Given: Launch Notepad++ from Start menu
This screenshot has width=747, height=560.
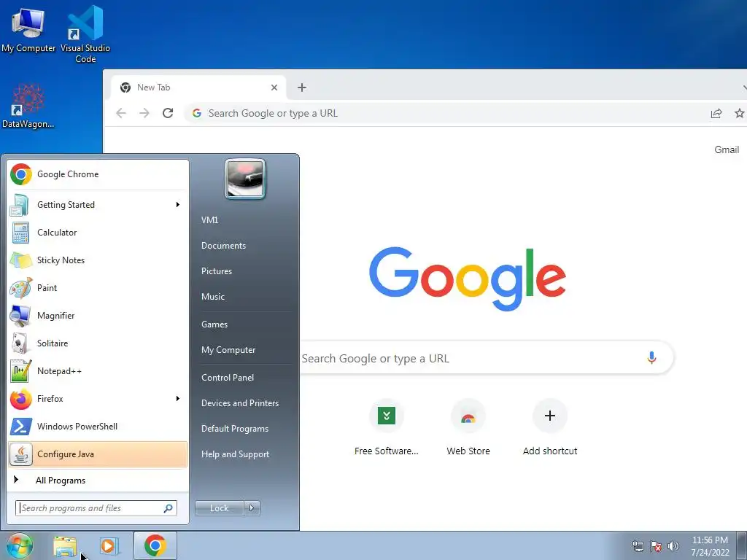Looking at the screenshot, I should pyautogui.click(x=98, y=371).
